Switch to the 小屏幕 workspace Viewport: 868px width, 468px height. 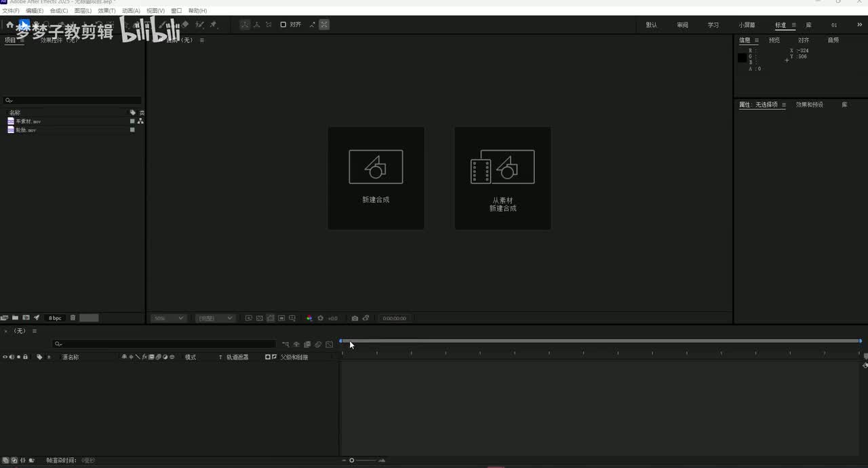747,25
